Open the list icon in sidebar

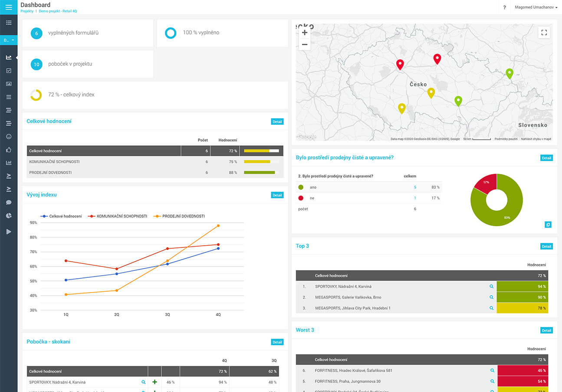[x=9, y=23]
